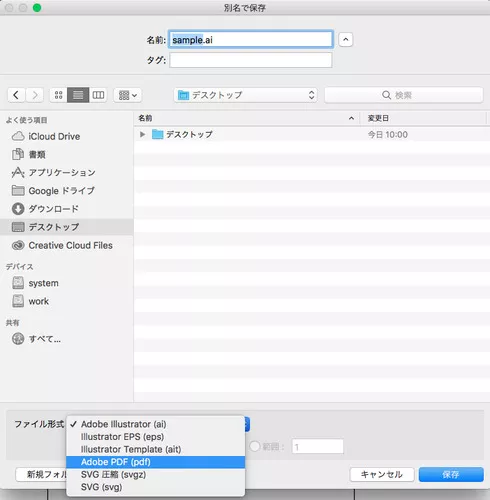
Task: Click the タグ tags field
Action: [251, 60]
